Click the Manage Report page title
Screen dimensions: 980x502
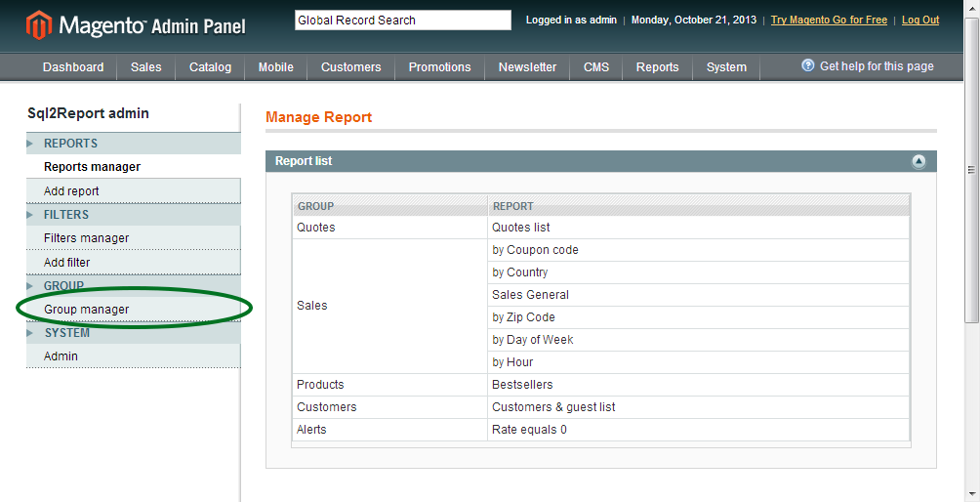point(319,117)
